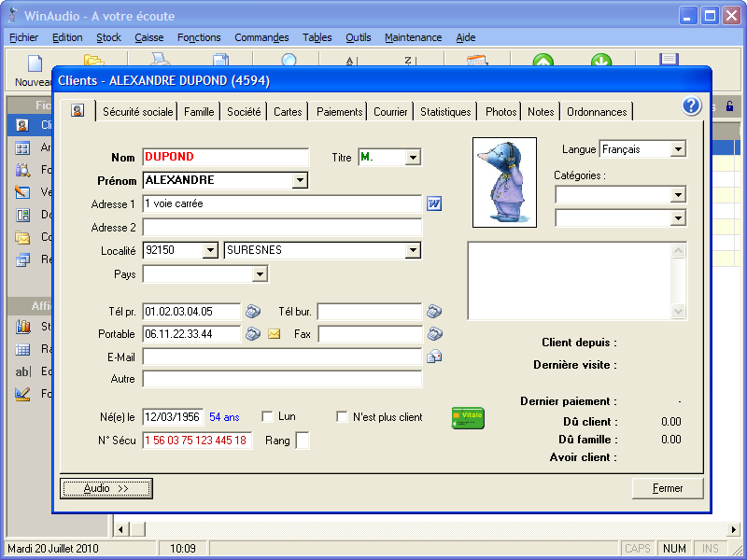
Task: Open the Ordonnances tab
Action: coord(597,112)
